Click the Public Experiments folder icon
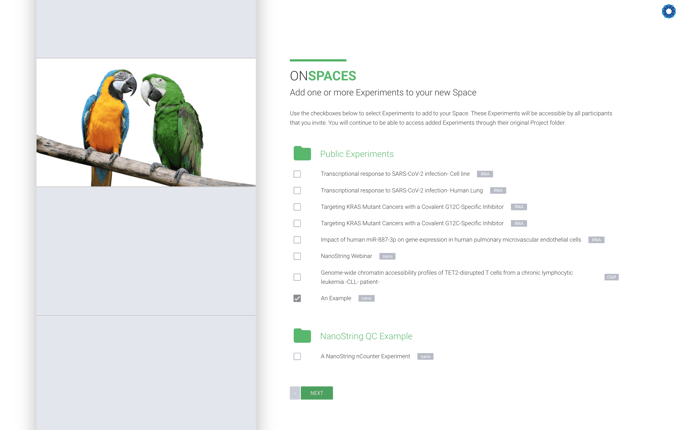 coord(302,153)
